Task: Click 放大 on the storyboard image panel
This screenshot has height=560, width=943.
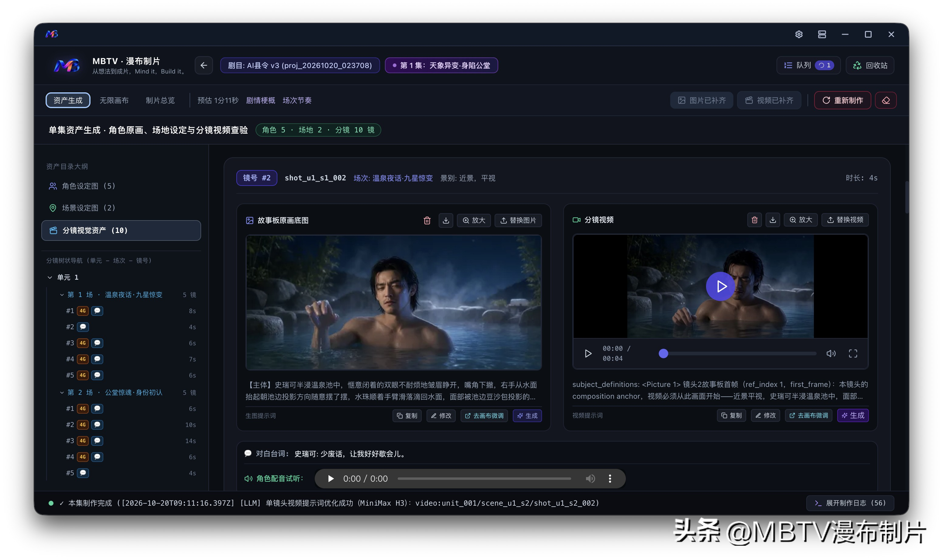Action: click(474, 220)
